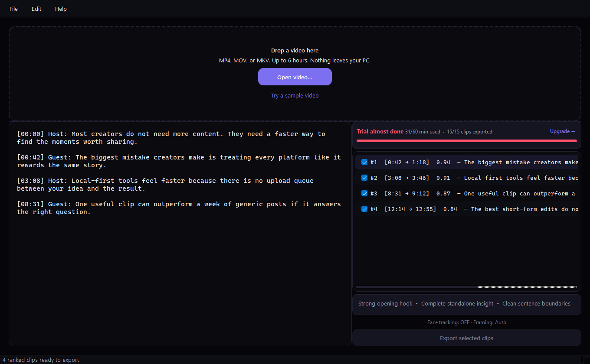Image resolution: width=590 pixels, height=364 pixels.
Task: Click 'Clean sentence boundaries' text
Action: coord(536,304)
